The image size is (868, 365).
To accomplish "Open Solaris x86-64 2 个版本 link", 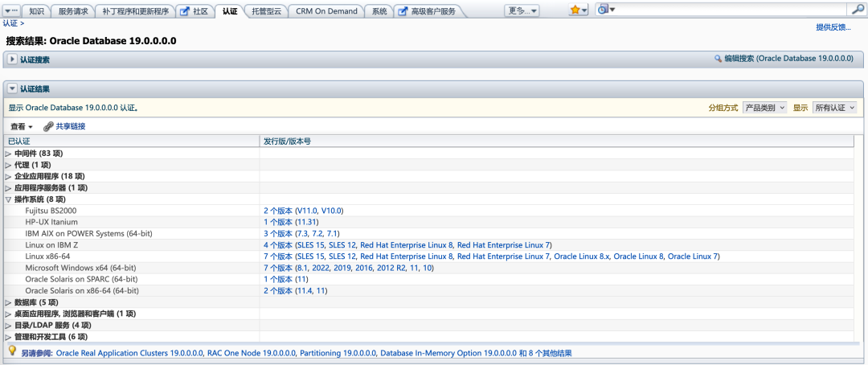I will (278, 291).
